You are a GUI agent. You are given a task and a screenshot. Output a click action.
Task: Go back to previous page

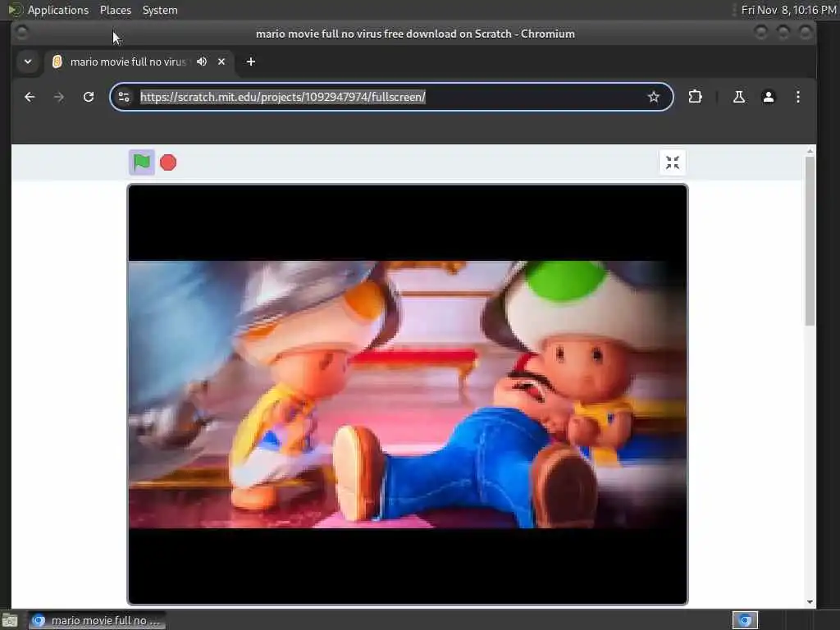[x=30, y=97]
